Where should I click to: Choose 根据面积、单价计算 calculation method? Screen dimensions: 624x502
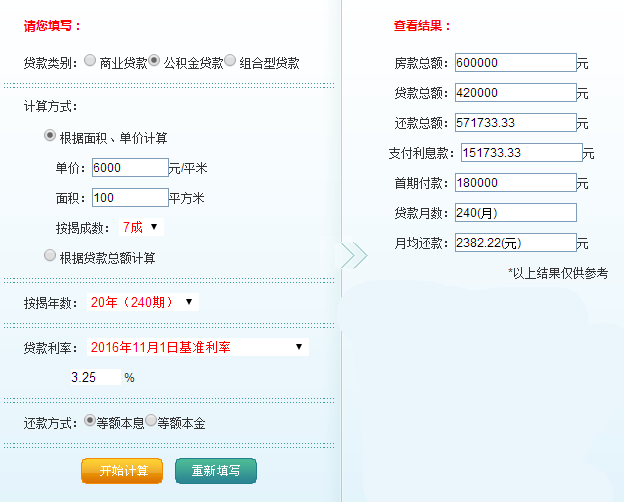pos(50,136)
